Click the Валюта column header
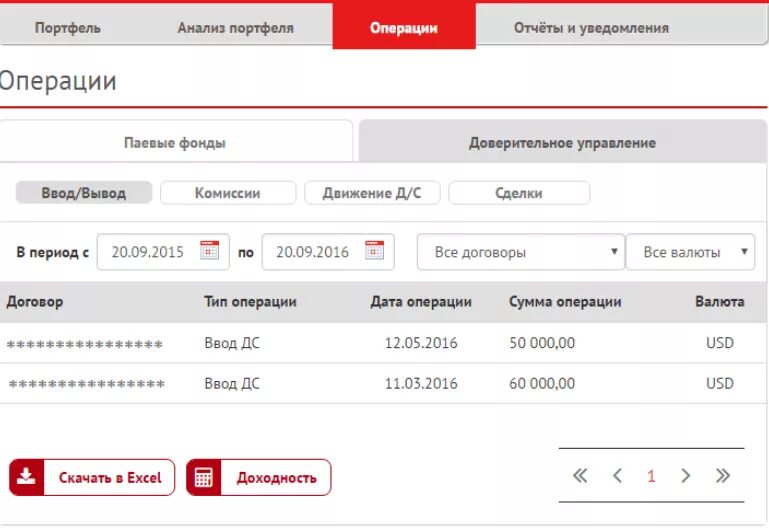Image resolution: width=769 pixels, height=528 pixels. 719,301
